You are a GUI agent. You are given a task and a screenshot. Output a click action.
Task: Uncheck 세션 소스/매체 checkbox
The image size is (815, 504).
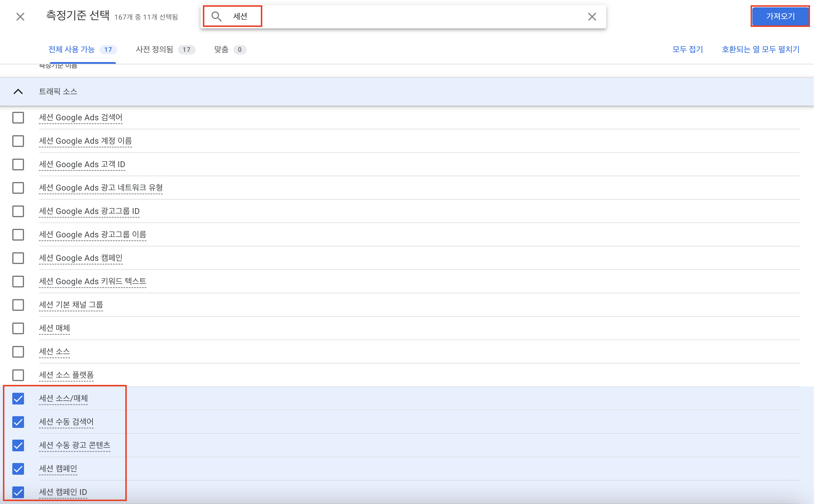18,399
